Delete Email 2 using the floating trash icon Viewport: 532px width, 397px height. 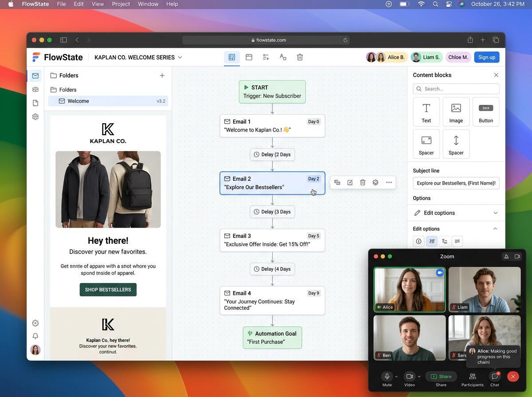point(363,183)
